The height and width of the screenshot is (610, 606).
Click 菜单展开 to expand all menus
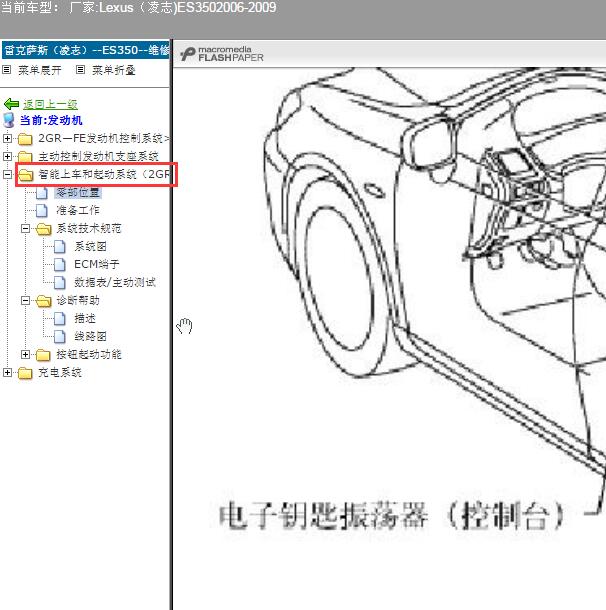(x=40, y=70)
